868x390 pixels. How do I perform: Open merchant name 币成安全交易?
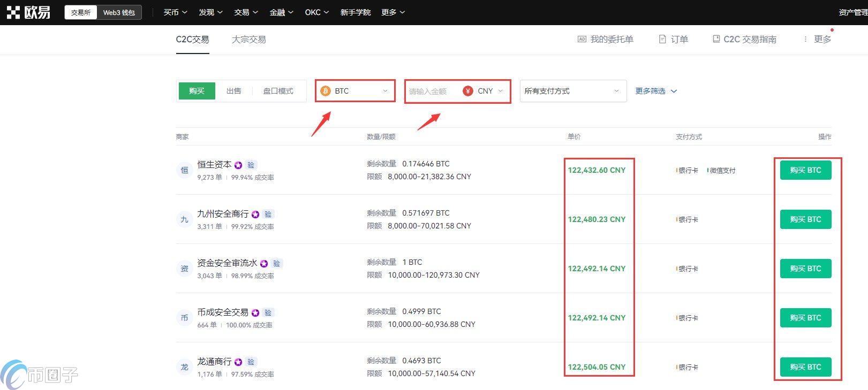[223, 312]
